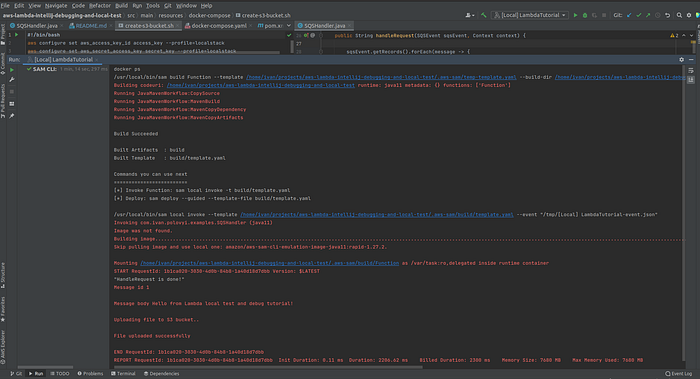Click the grey Stop square in the main toolbar
The height and width of the screenshot is (379, 700).
coord(604,15)
